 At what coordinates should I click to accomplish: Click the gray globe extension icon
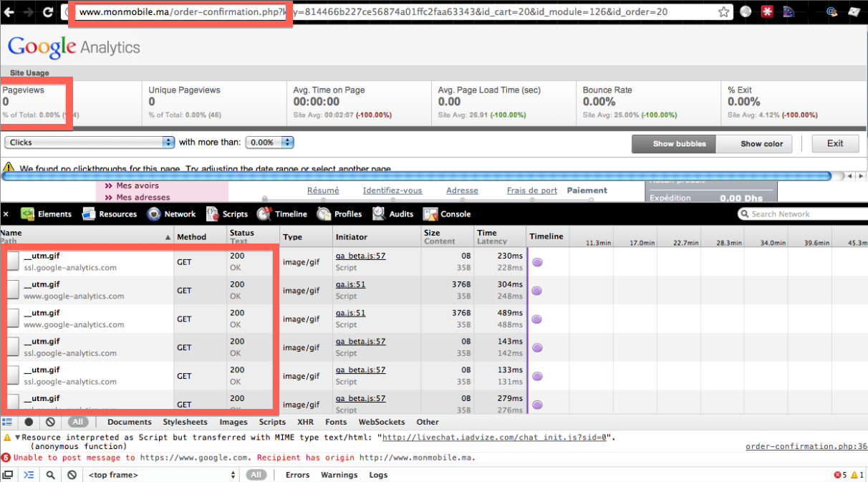click(x=746, y=11)
